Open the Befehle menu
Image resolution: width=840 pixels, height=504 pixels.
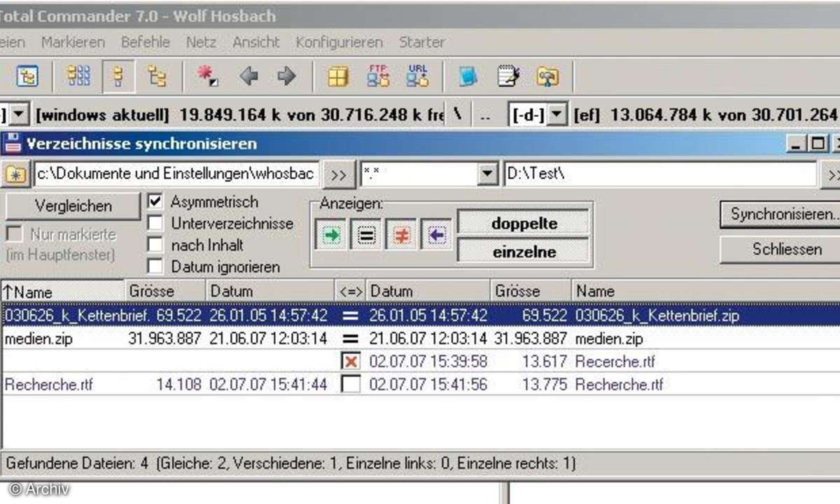[x=146, y=42]
